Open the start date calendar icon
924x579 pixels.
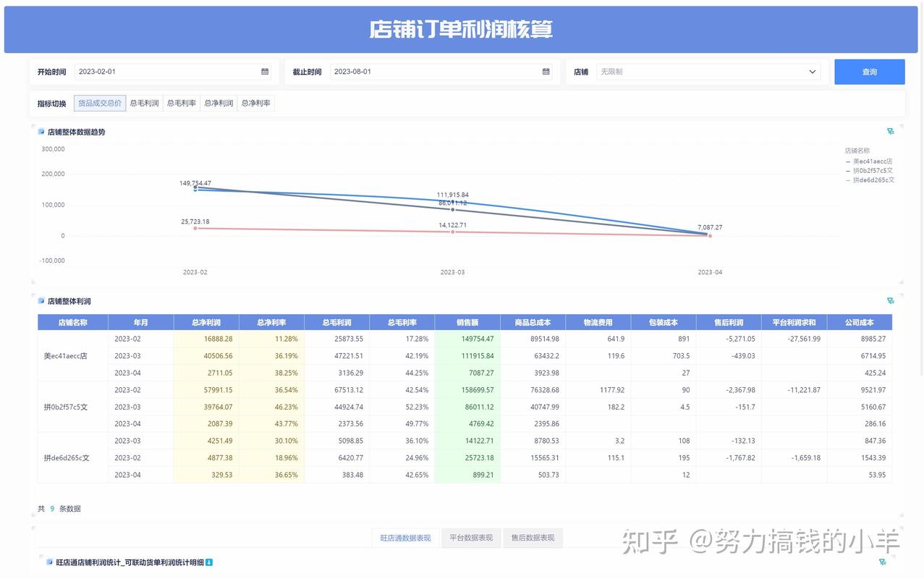pyautogui.click(x=265, y=72)
